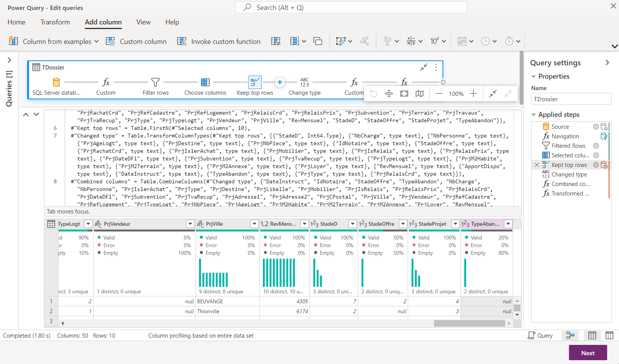
Task: Click the Next button
Action: 588,353
